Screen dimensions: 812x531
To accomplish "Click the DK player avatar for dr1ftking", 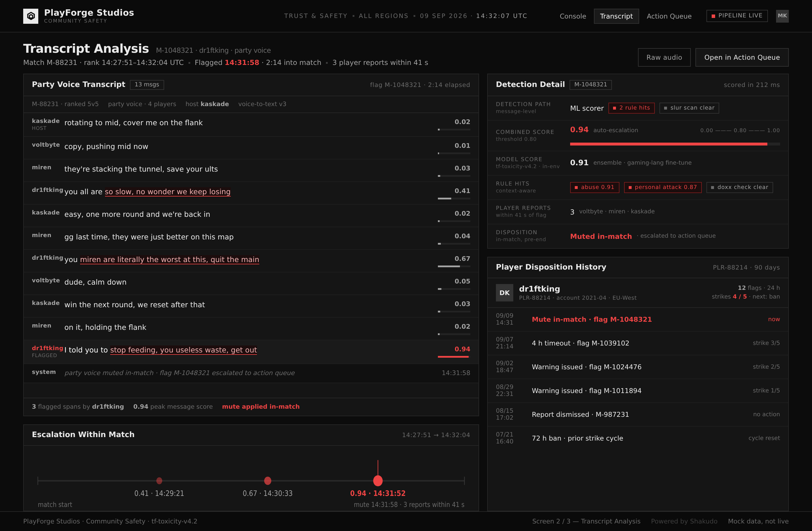I will pyautogui.click(x=504, y=293).
